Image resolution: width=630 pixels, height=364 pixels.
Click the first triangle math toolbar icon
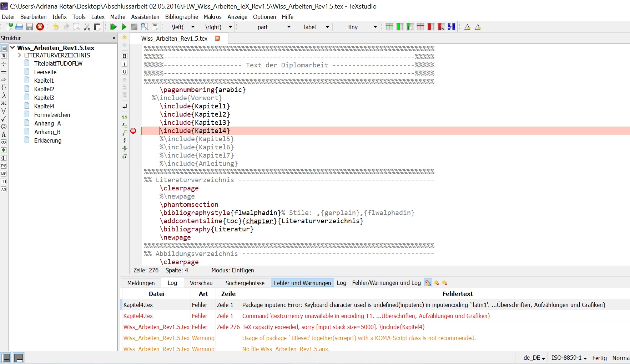coord(467,27)
